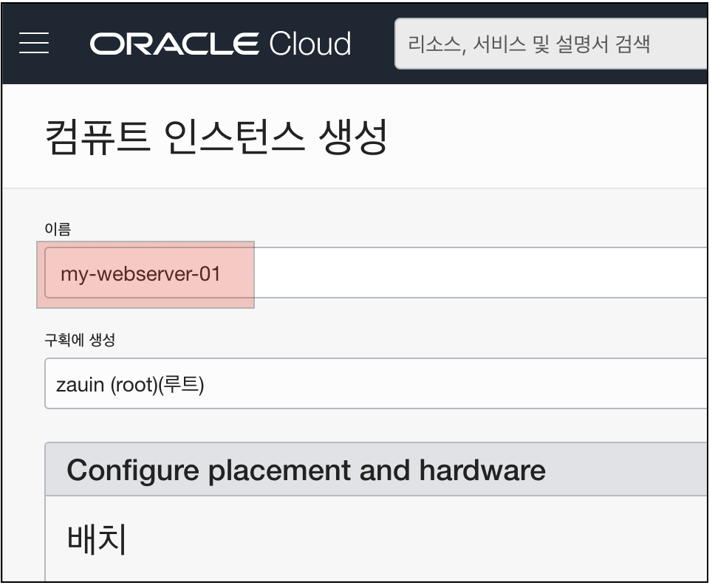Click the instance name field my-webserver-01
This screenshot has height=588, width=715.
pyautogui.click(x=376, y=273)
